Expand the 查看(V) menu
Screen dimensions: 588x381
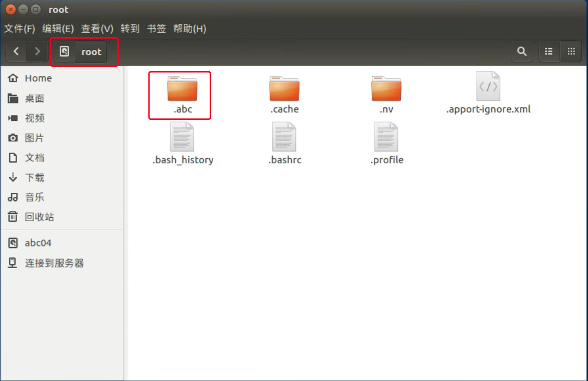point(97,29)
